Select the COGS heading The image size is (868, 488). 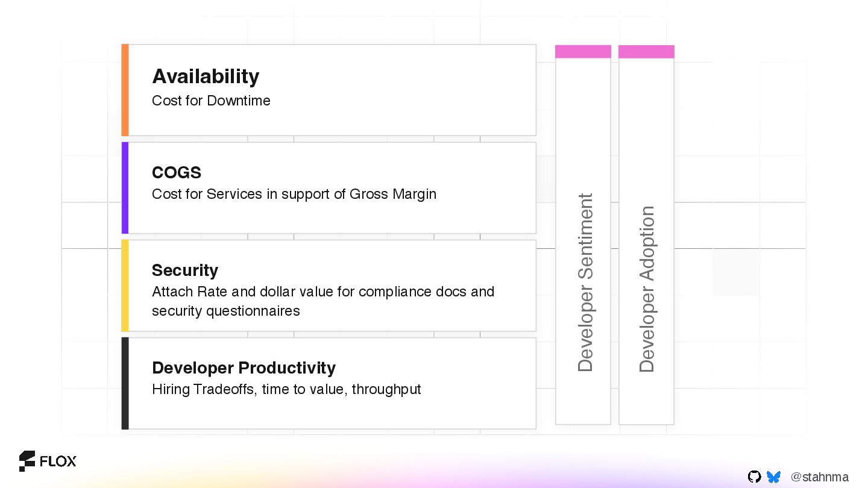point(176,172)
